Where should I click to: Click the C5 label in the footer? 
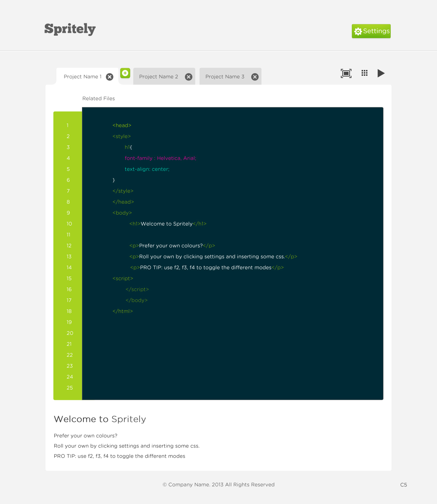pyautogui.click(x=403, y=485)
